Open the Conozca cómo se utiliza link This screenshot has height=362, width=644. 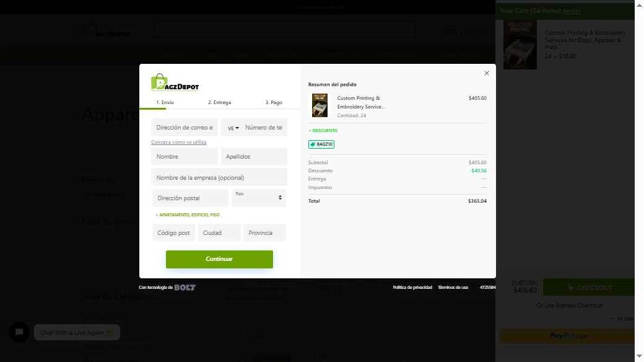179,143
